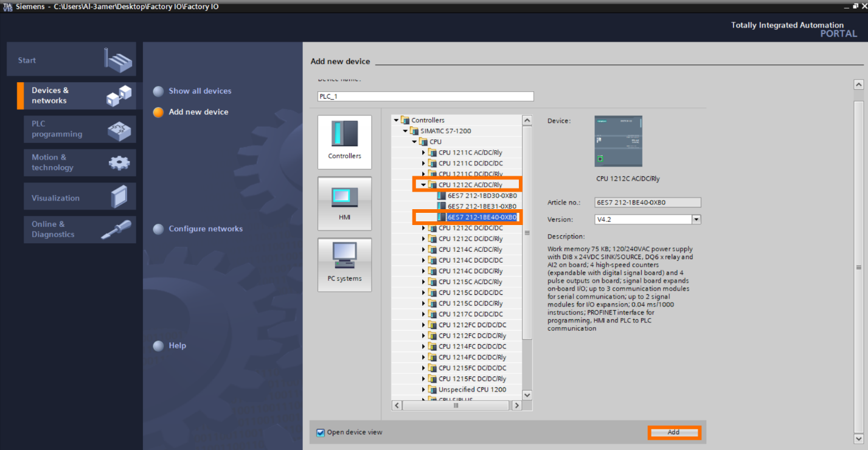The height and width of the screenshot is (450, 868).
Task: Open Configure networks option
Action: click(206, 229)
